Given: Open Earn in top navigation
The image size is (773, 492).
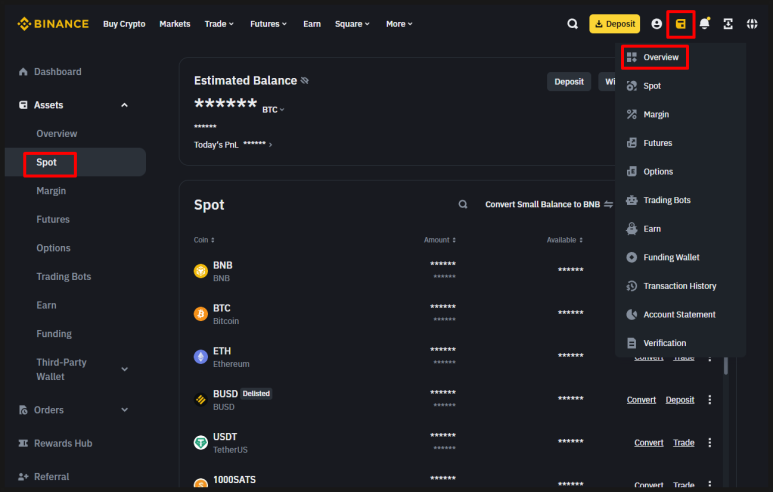Looking at the screenshot, I should point(312,24).
